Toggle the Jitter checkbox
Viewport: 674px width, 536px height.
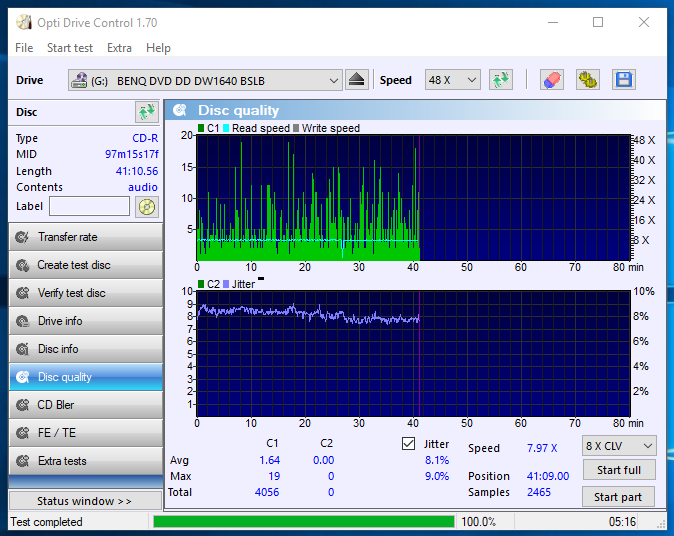pyautogui.click(x=408, y=444)
